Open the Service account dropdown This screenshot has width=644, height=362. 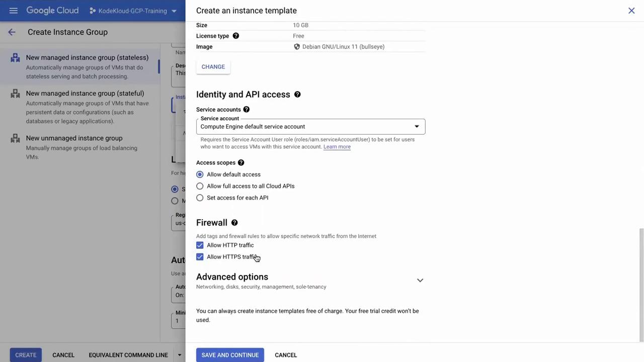(x=310, y=127)
